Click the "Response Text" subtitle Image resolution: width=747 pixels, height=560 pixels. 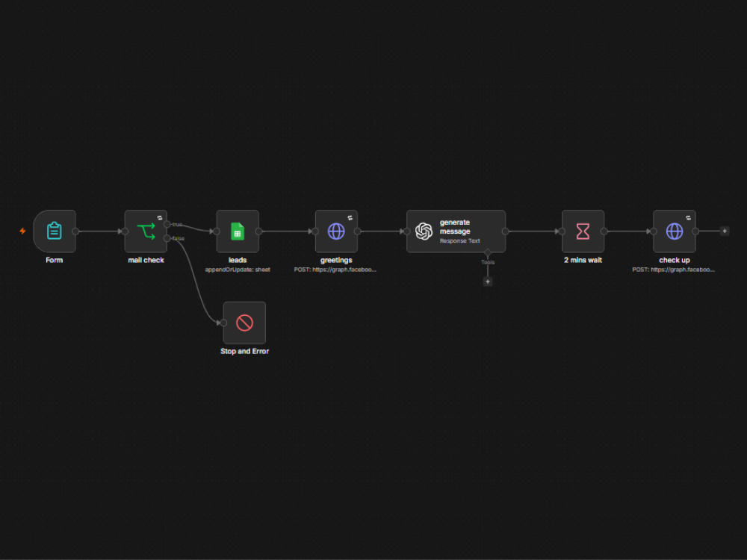coord(459,241)
